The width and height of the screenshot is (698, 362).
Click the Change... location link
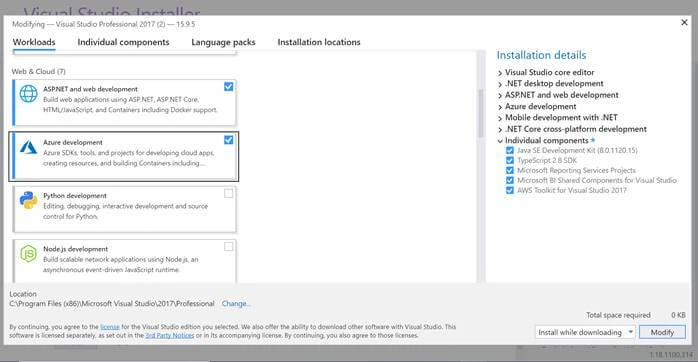click(236, 304)
